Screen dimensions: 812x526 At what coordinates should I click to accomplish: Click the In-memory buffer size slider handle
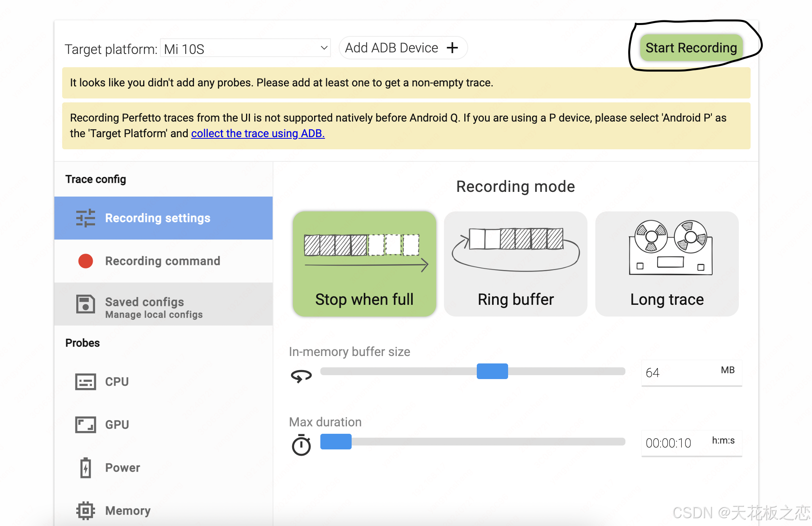click(x=492, y=371)
